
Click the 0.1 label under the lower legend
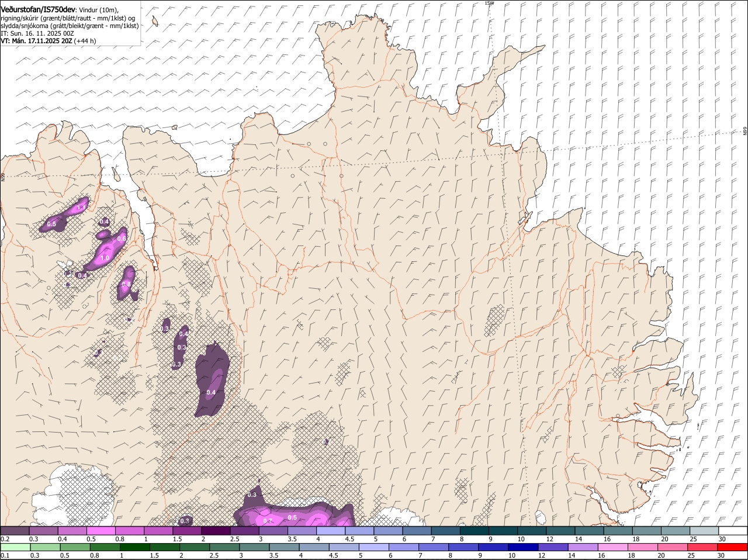point(5,556)
